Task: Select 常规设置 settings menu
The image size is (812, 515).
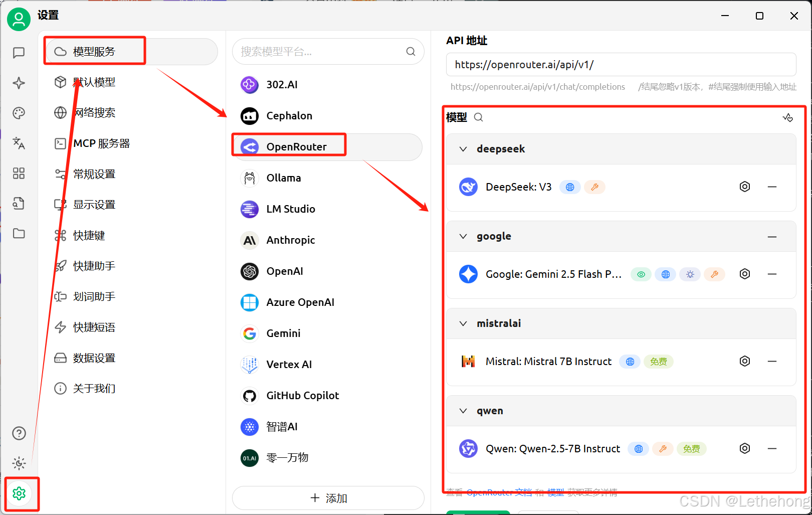Action: pyautogui.click(x=132, y=174)
